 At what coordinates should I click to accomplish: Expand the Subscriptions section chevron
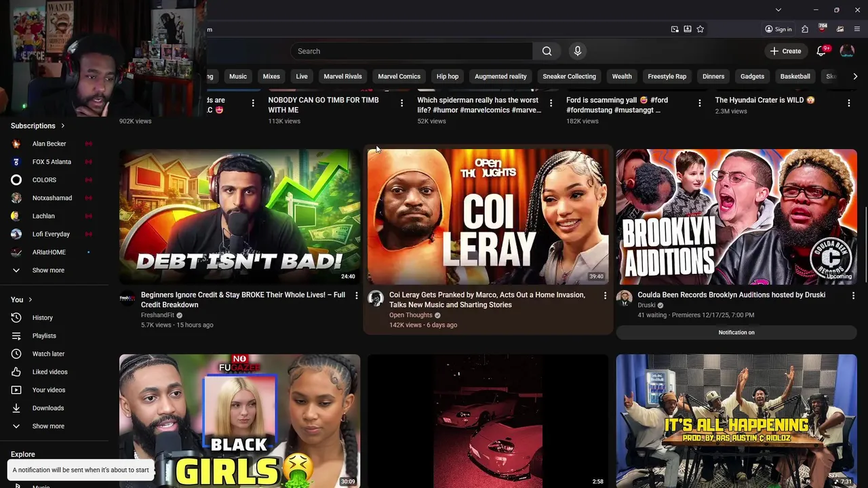click(63, 125)
